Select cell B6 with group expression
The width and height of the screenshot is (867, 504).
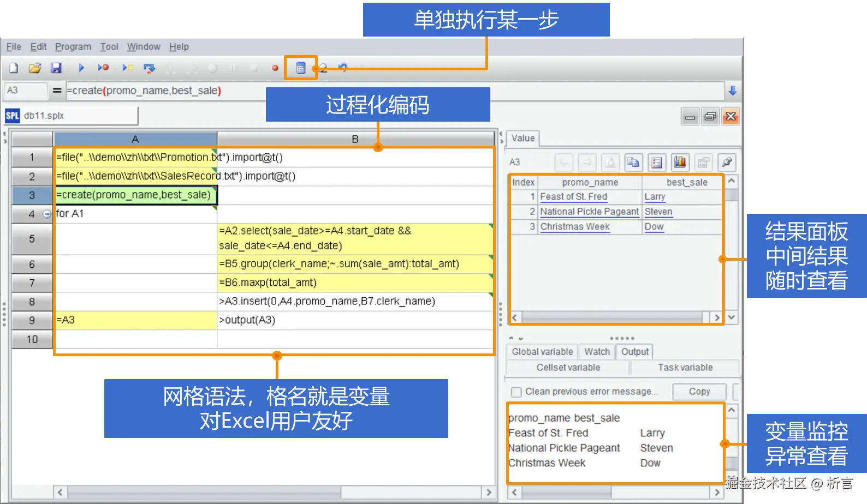coord(355,264)
